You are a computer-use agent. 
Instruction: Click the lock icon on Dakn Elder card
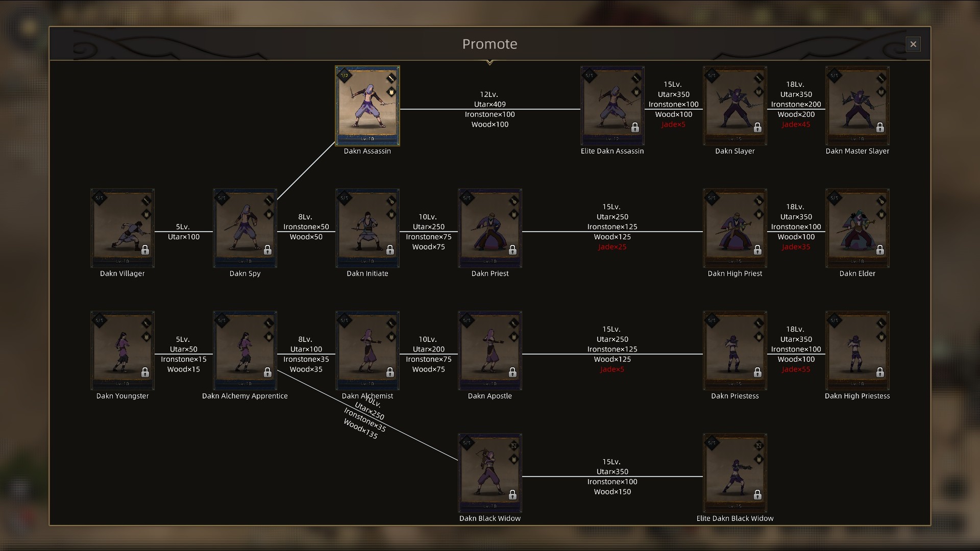pyautogui.click(x=880, y=250)
